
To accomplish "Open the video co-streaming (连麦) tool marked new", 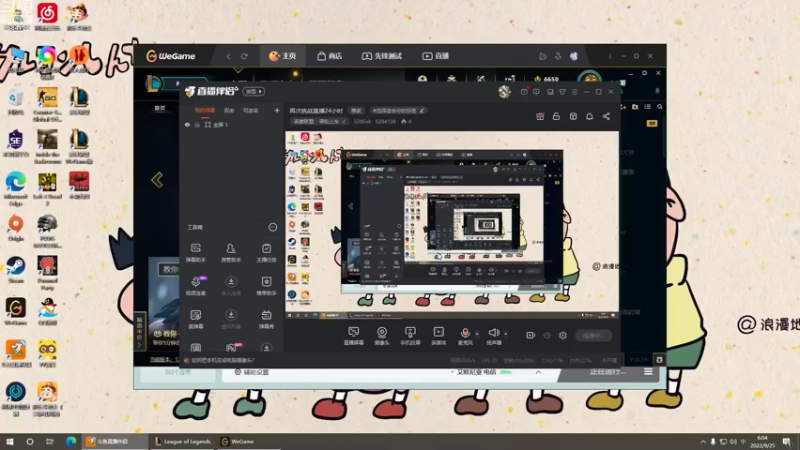I will point(196,286).
